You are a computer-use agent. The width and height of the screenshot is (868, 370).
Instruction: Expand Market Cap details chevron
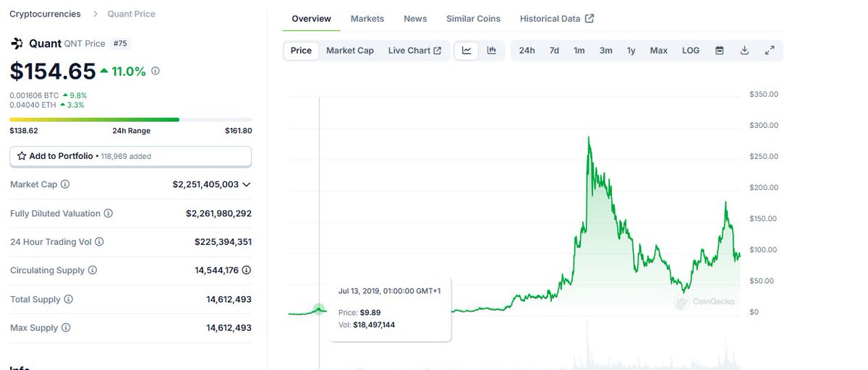[x=247, y=184]
